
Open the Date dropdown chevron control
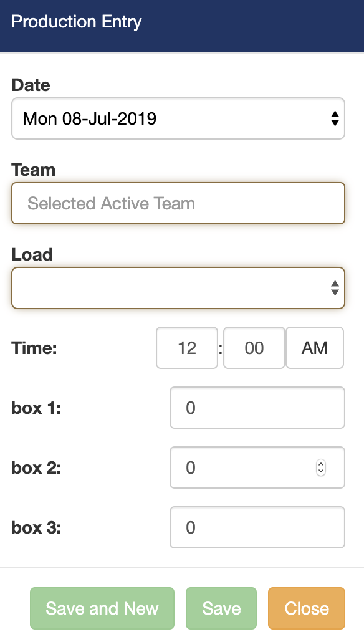click(334, 118)
